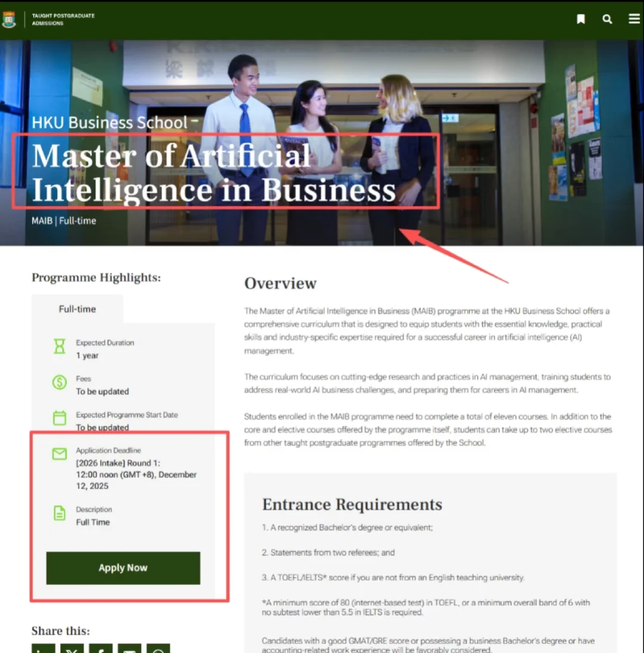The image size is (644, 653).
Task: Click the 'Full Time' description value
Action: coord(93,522)
